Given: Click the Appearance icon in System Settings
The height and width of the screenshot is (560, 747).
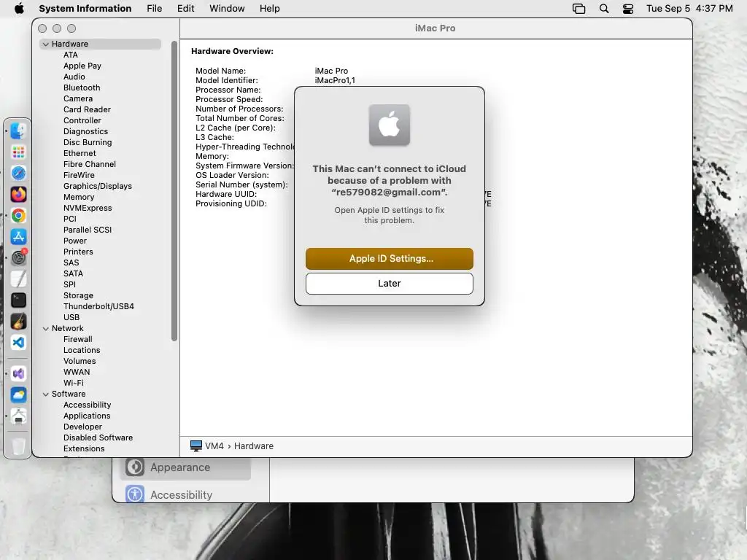Looking at the screenshot, I should (135, 467).
